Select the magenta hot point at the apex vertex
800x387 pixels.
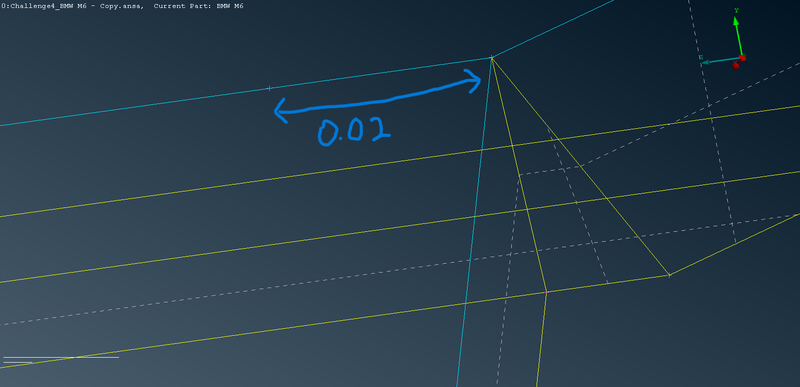click(x=492, y=57)
